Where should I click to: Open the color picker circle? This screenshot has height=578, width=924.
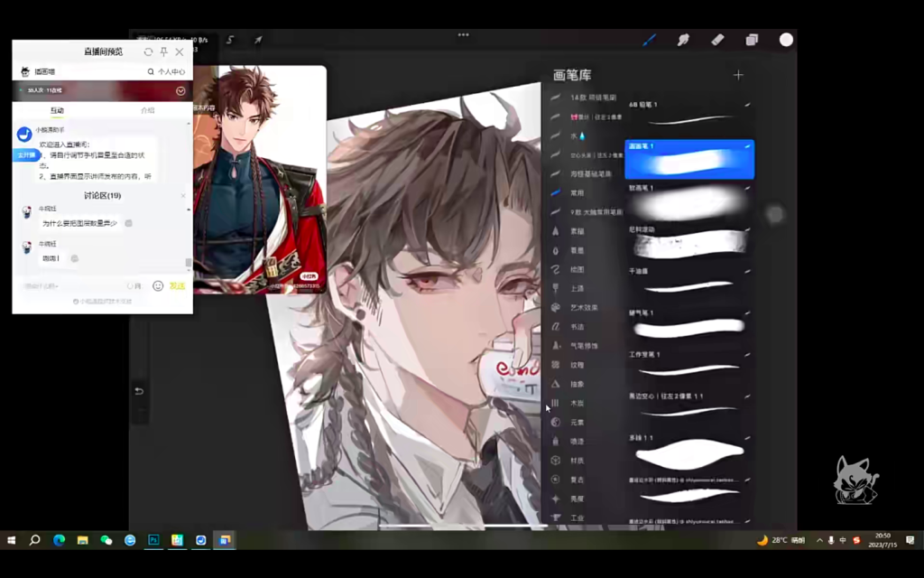[x=786, y=40]
